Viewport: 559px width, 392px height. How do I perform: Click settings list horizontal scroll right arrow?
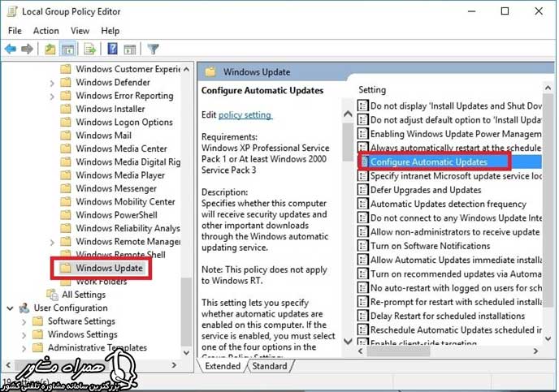point(535,351)
